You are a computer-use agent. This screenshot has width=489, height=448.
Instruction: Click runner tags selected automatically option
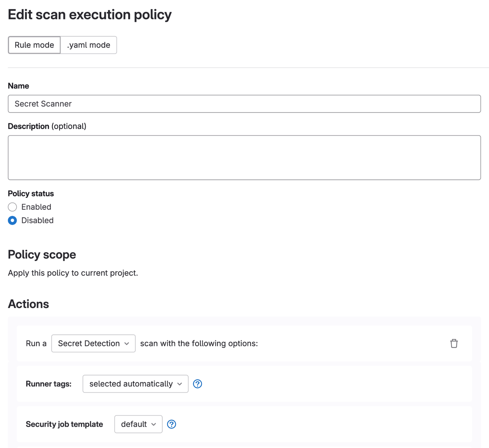[134, 384]
